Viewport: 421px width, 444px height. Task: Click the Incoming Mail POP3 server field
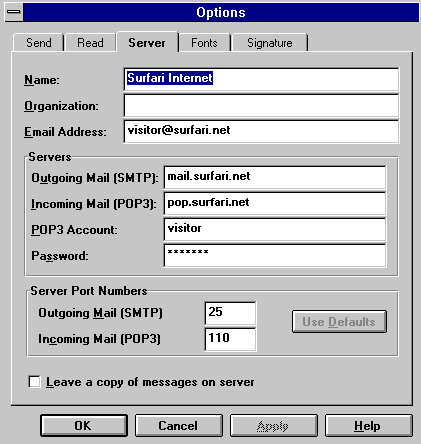click(x=275, y=203)
